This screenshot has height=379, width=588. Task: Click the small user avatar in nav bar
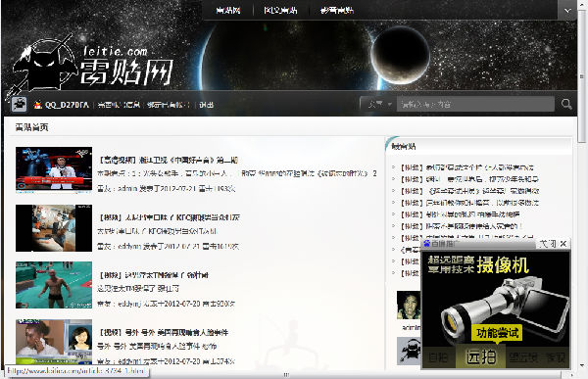[19, 105]
